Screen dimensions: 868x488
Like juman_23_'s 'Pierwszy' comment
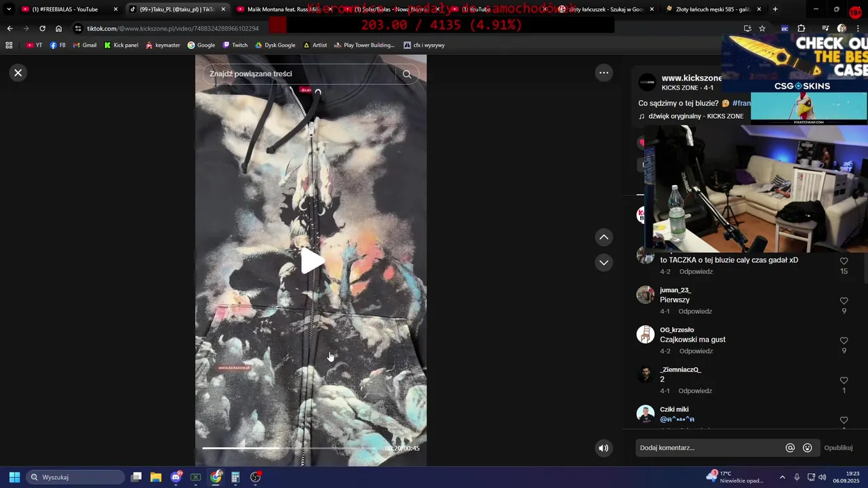844,301
